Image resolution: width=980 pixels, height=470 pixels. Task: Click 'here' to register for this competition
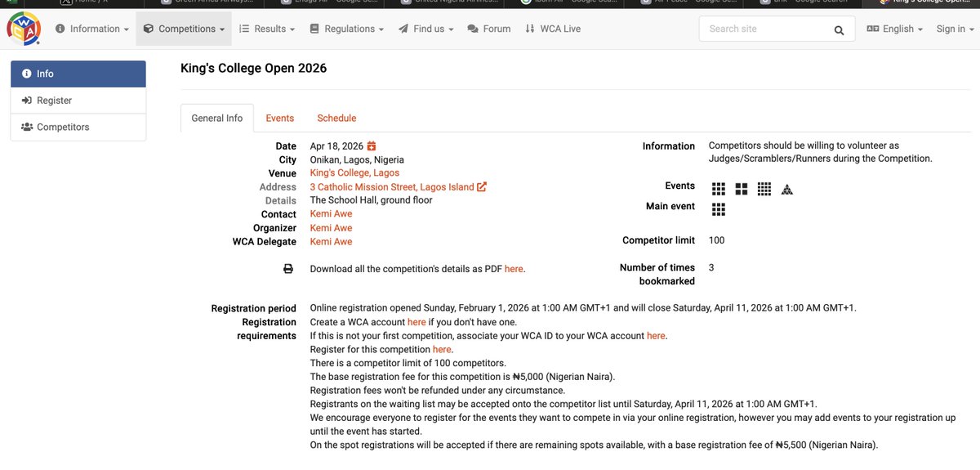point(442,350)
